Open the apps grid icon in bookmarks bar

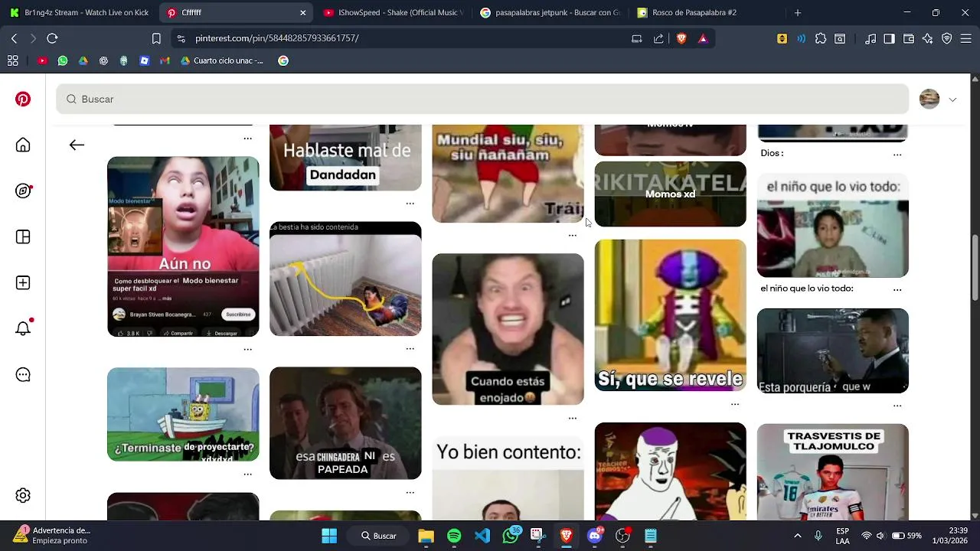pos(13,60)
